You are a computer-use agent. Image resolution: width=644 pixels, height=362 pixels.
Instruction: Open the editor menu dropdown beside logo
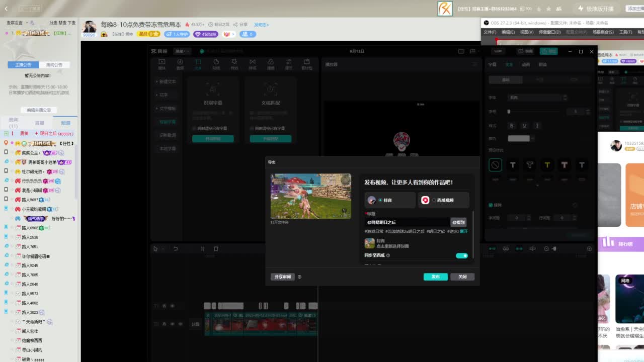(182, 51)
